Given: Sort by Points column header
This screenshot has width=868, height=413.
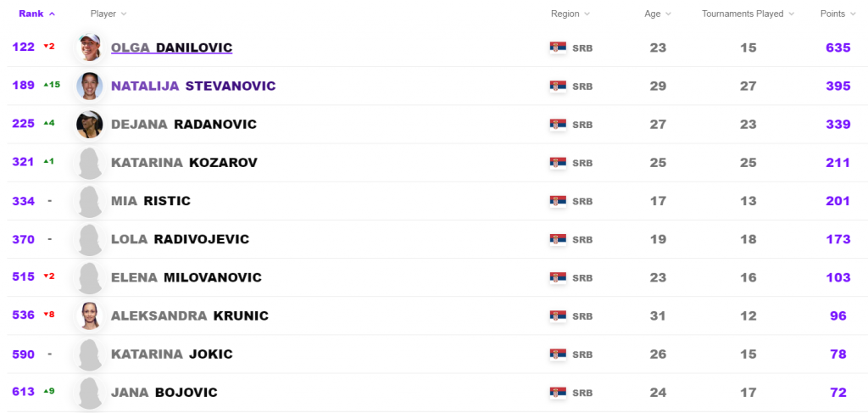Looking at the screenshot, I should (837, 14).
